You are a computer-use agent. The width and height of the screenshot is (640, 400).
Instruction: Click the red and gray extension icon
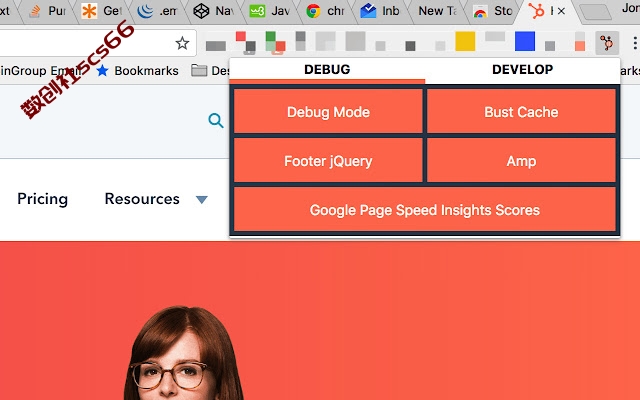coord(246,42)
